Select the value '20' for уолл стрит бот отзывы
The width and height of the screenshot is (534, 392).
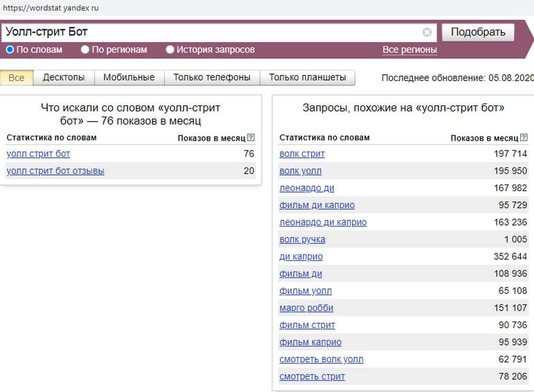249,171
